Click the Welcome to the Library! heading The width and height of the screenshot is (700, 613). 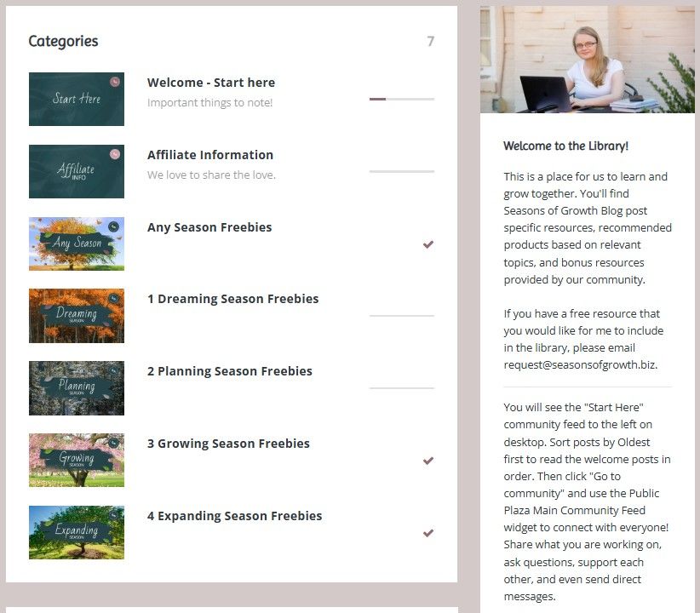565,146
